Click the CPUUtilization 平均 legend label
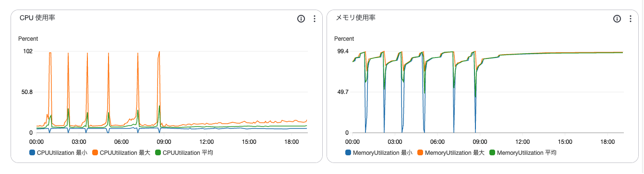This screenshot has width=644, height=174. (188, 153)
